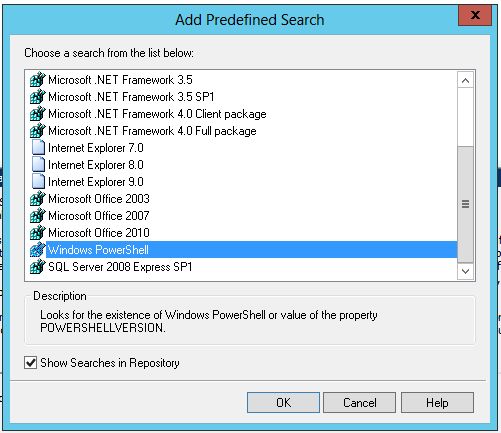Open the Help button
This screenshot has height=433, width=501.
[x=437, y=403]
